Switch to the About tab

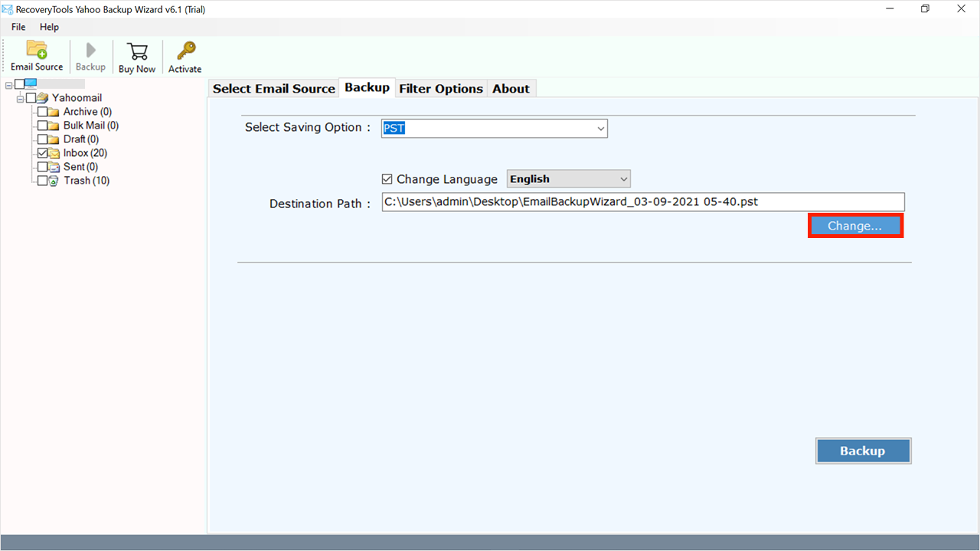click(511, 88)
